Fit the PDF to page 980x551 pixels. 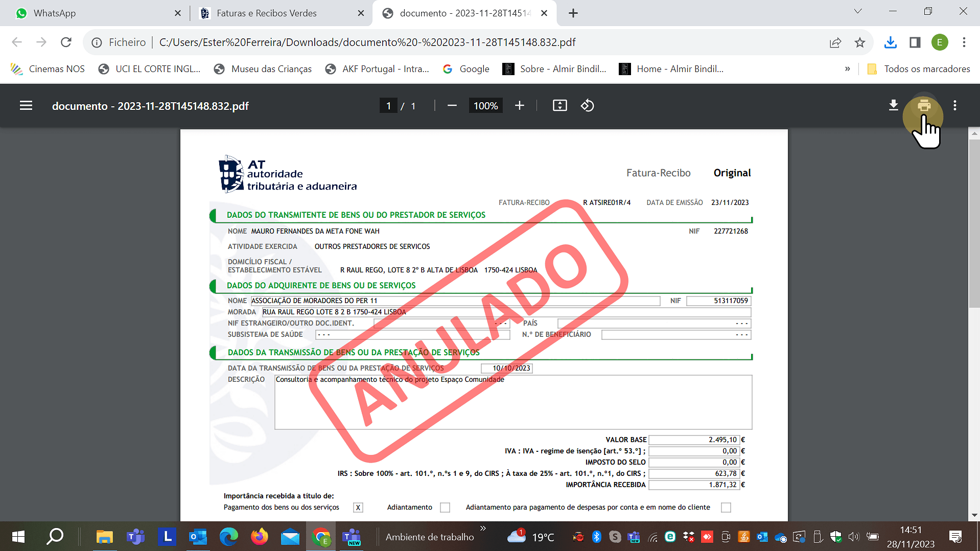click(559, 106)
